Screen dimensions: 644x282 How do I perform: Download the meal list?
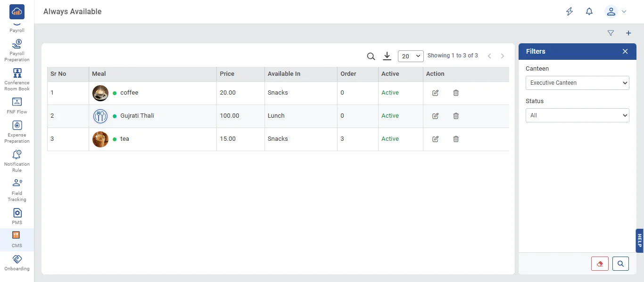pos(387,56)
